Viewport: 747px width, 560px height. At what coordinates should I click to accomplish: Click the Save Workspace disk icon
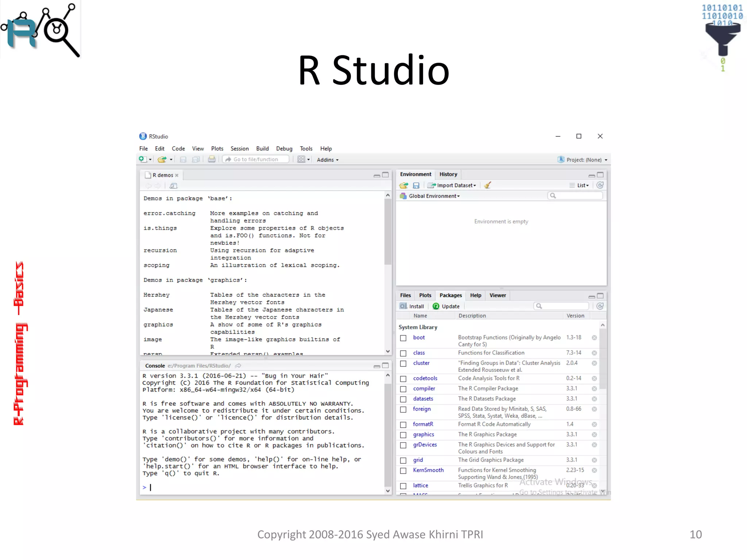(x=416, y=185)
